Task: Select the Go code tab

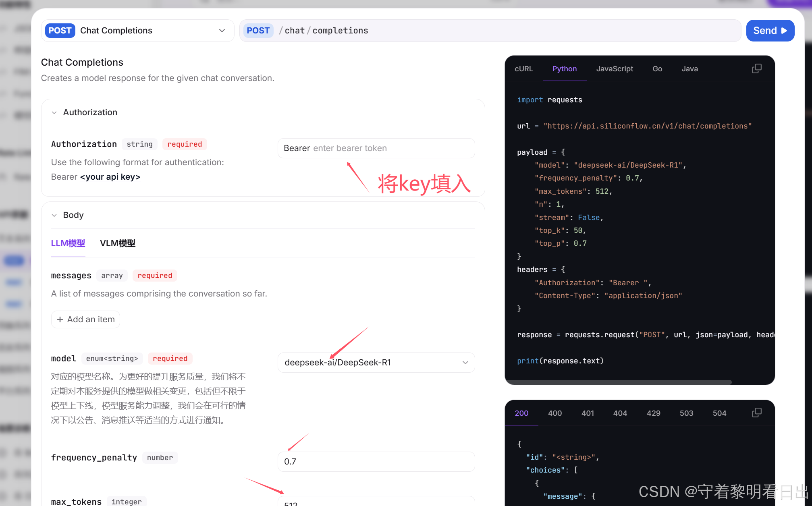Action: pyautogui.click(x=657, y=69)
